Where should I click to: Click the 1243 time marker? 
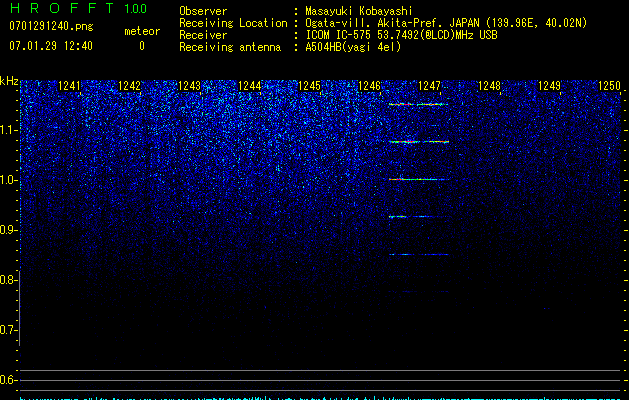click(189, 86)
